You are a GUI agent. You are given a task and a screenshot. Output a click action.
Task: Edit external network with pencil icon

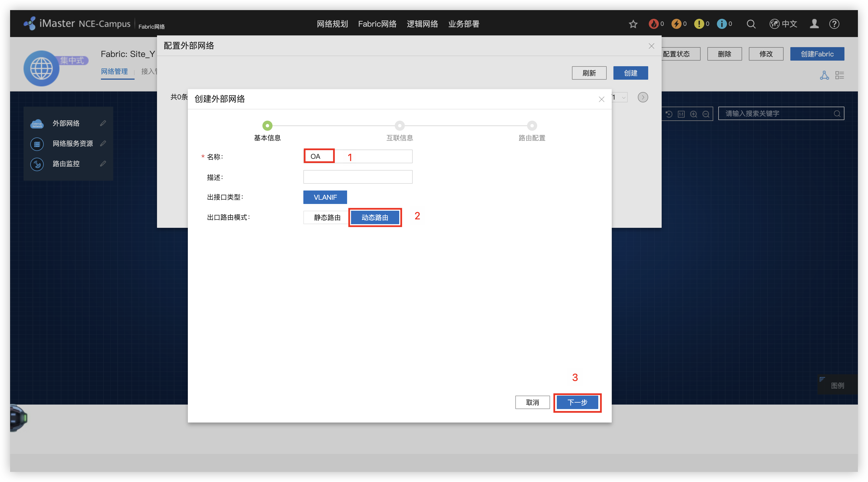pos(103,123)
